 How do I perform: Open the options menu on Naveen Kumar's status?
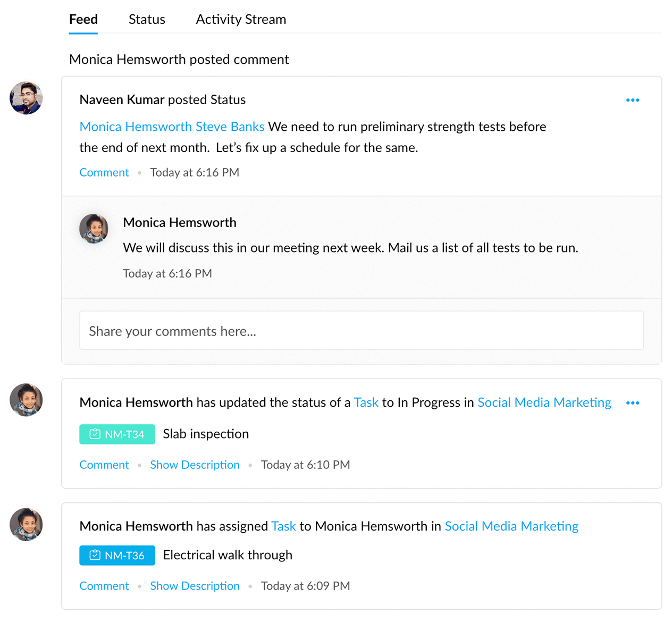[633, 99]
